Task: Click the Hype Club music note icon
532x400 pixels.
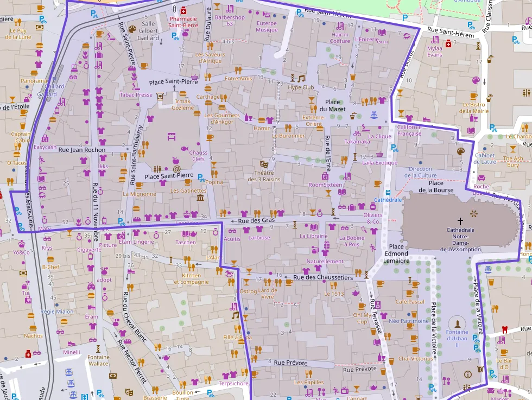Action: (301, 78)
